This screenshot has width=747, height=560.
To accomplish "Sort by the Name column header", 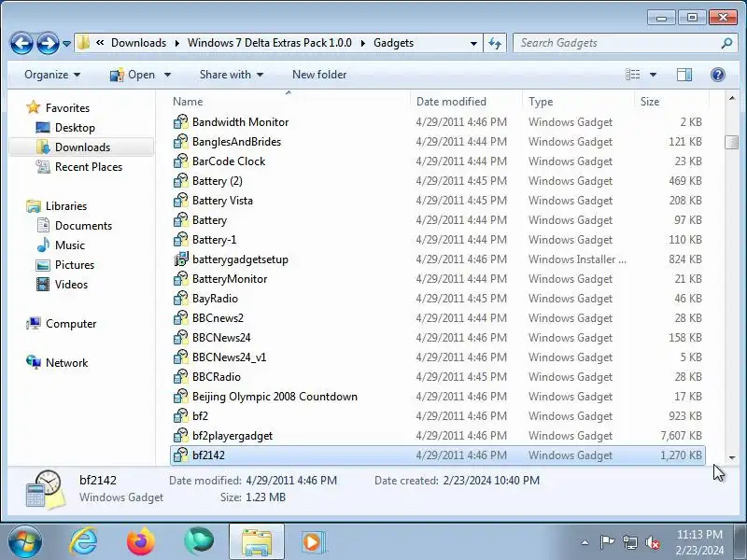I will [289, 102].
